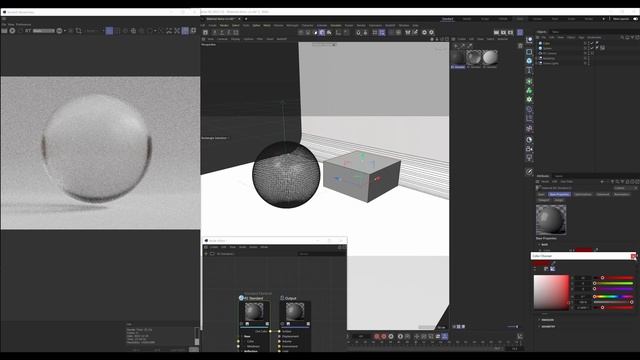
Task: Click the Render View clapperboard icon
Action: [x=496, y=32]
